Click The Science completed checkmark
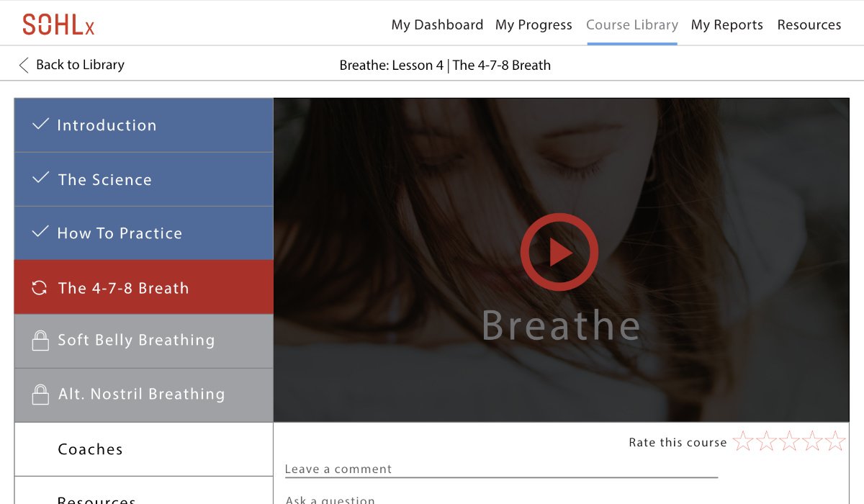This screenshot has width=864, height=504. click(41, 178)
